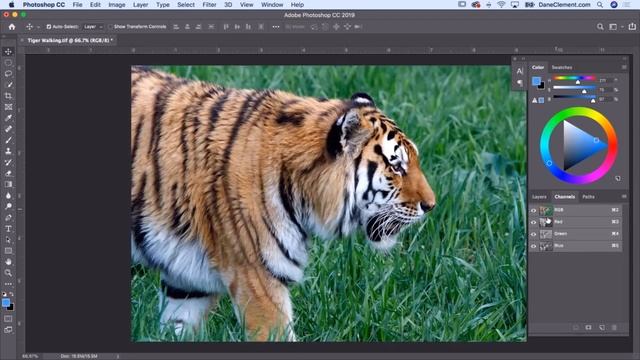Select the Path Selection tool
The height and width of the screenshot is (360, 640).
pos(8,240)
